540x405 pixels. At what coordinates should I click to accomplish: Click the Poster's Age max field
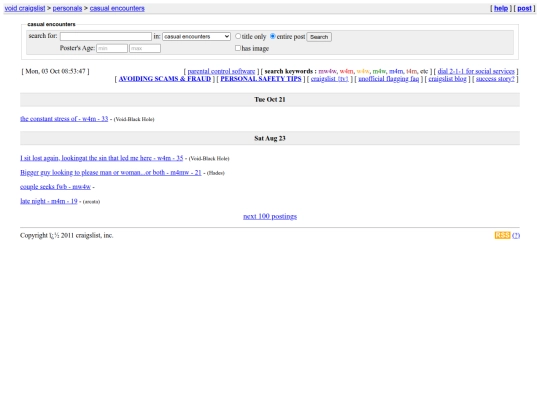[145, 49]
